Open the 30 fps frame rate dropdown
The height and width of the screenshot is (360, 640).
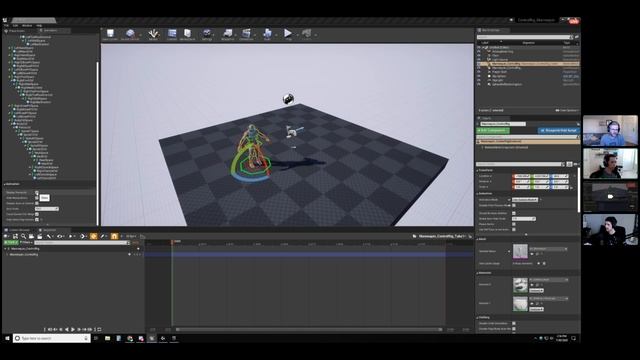click(x=131, y=236)
